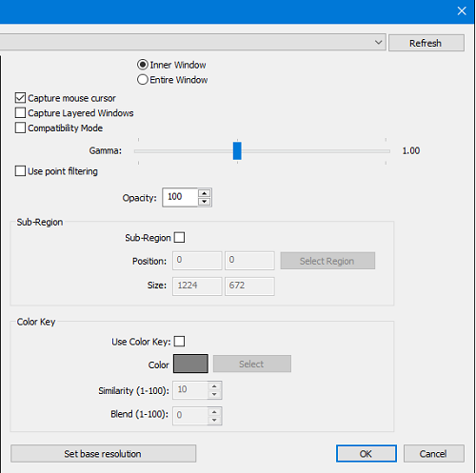Click the Cancel button
Screen dimensions: 476x473
433,454
